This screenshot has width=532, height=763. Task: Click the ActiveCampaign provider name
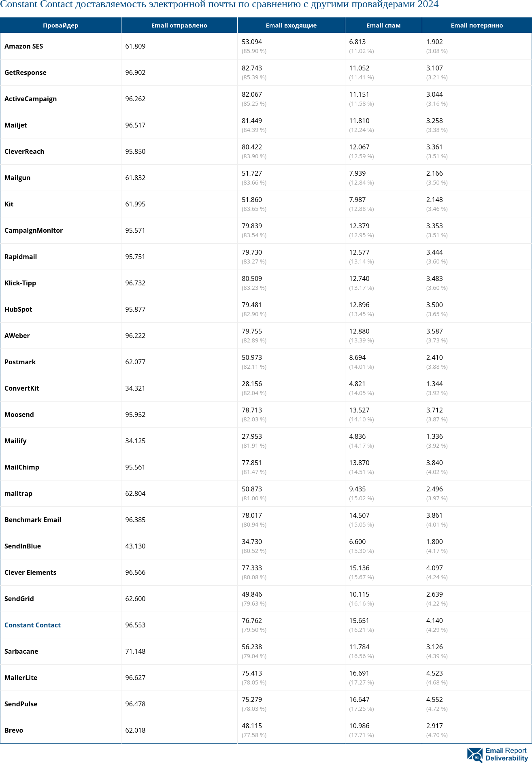coord(30,99)
